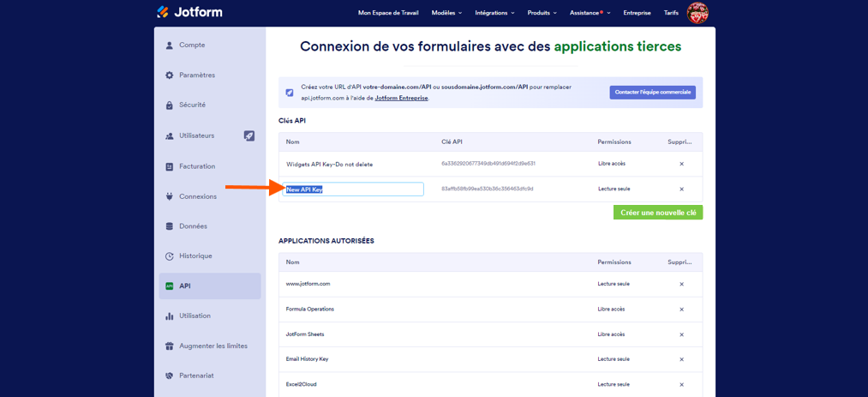
Task: Select API key 83affb58fb99ea530b36c356463dfc9d
Action: (488, 189)
